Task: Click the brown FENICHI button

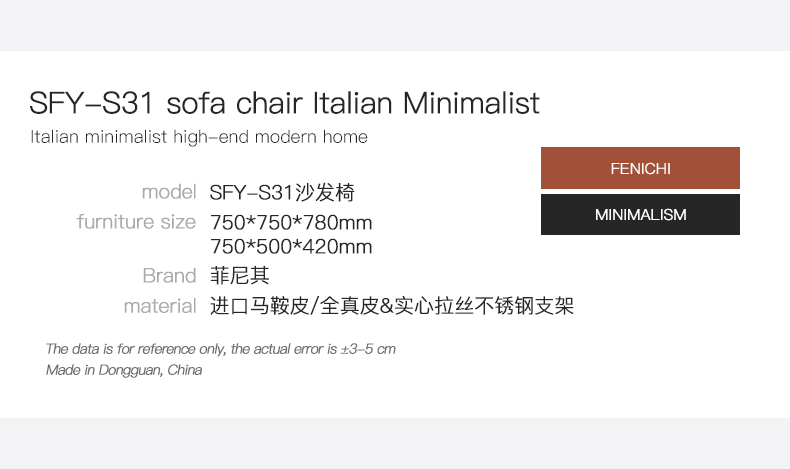Action: [x=640, y=168]
